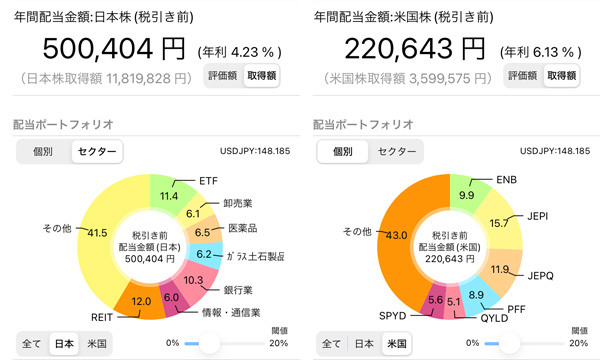
Task: Choose 個別 tab in Japan portfolio
Action: tap(43, 151)
